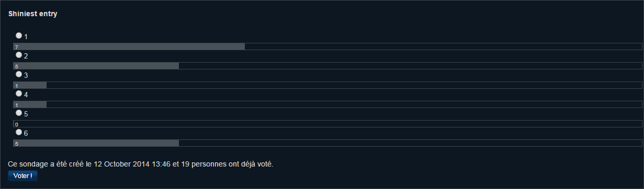Screen dimensions: 644x189
Task: Click the vote bar under option 4
Action: tap(327, 104)
